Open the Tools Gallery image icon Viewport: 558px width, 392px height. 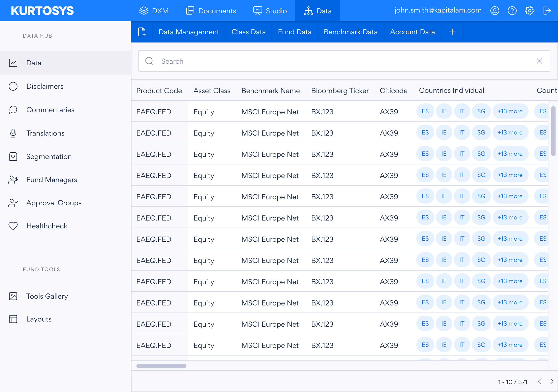13,296
